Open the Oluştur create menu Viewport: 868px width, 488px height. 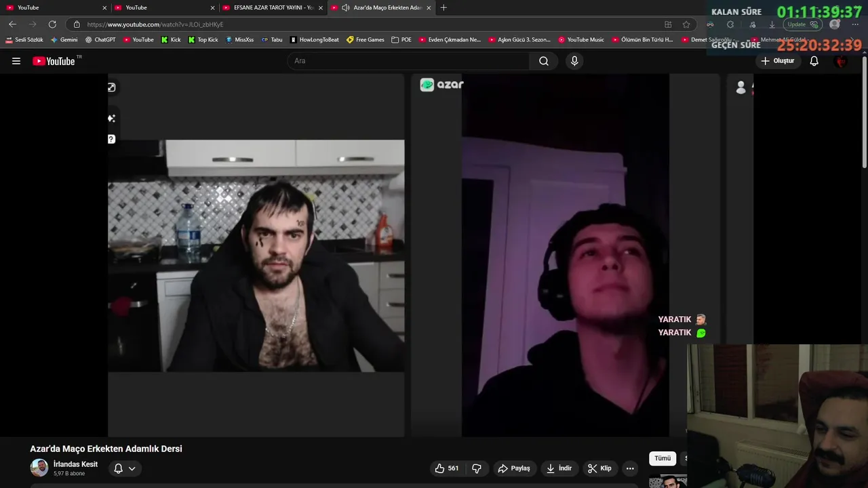pos(777,61)
